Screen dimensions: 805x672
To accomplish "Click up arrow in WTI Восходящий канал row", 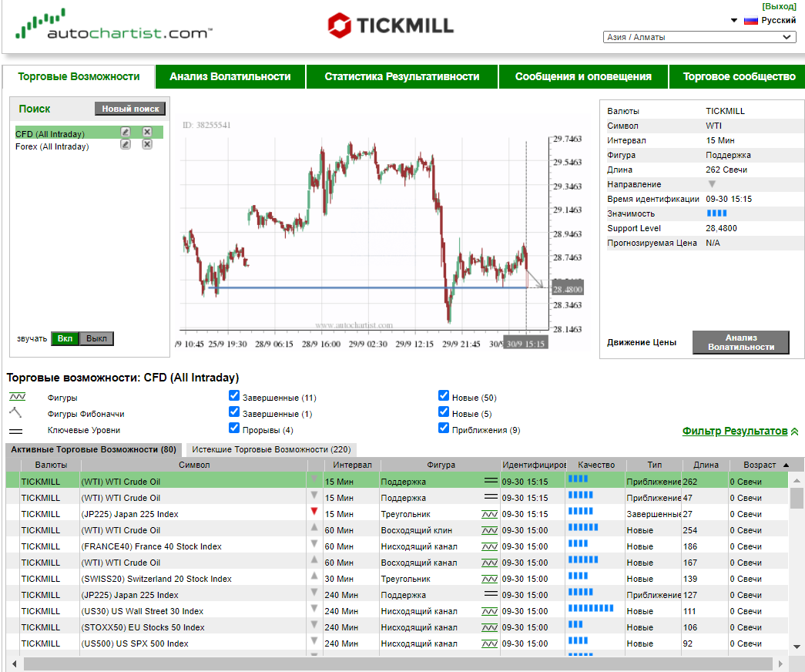I will [314, 559].
